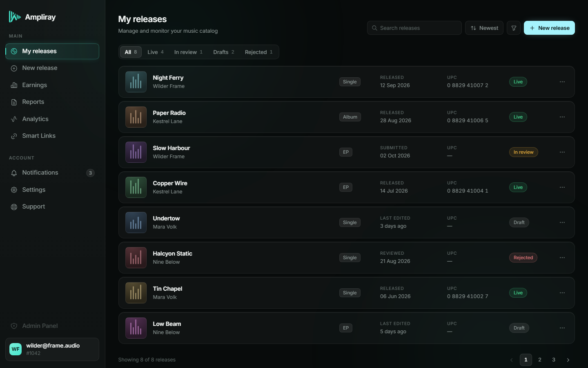This screenshot has width=588, height=368.
Task: Open Support in the sidebar
Action: coord(52,206)
